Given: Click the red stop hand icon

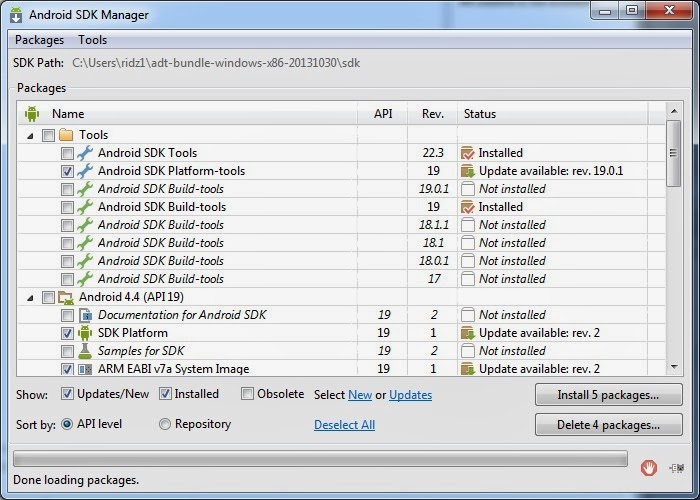Looking at the screenshot, I should pyautogui.click(x=649, y=468).
